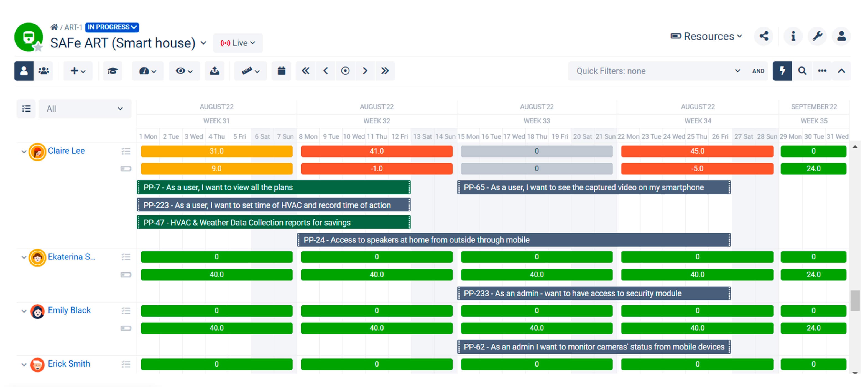Click Claire Lee's orange 31.0 workload bar
Viewport: 868px width, 387px height.
pos(217,151)
